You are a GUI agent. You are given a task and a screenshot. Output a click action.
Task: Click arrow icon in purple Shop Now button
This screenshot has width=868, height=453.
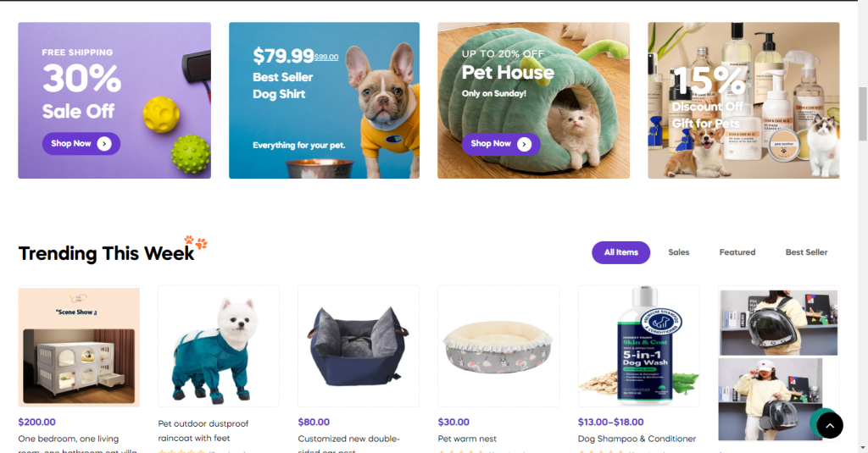click(x=104, y=144)
